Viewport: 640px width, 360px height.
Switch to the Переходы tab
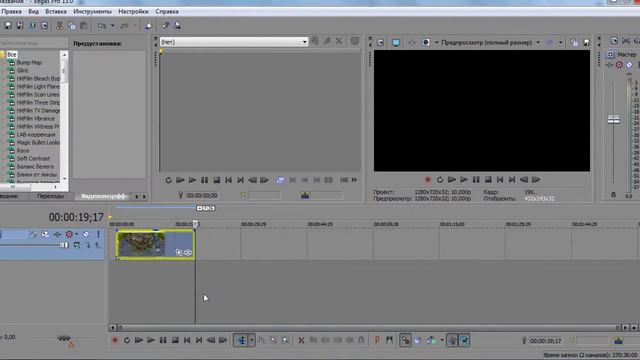[x=51, y=196]
